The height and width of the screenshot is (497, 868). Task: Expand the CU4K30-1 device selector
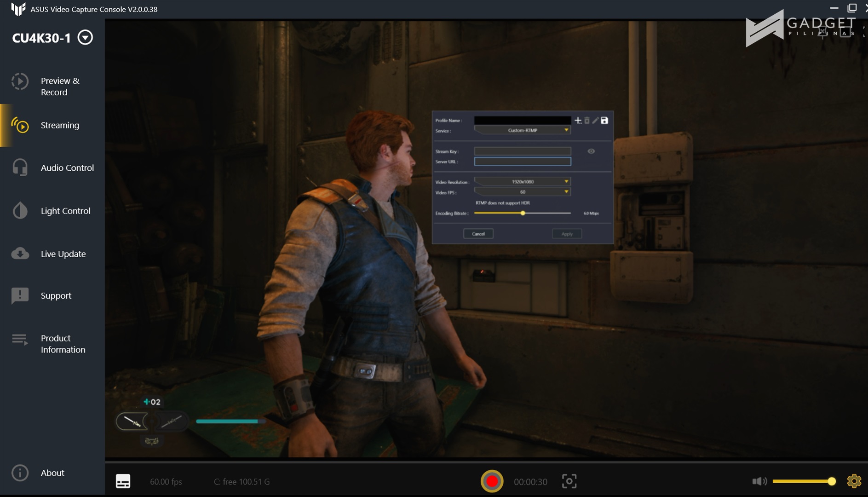coord(85,37)
